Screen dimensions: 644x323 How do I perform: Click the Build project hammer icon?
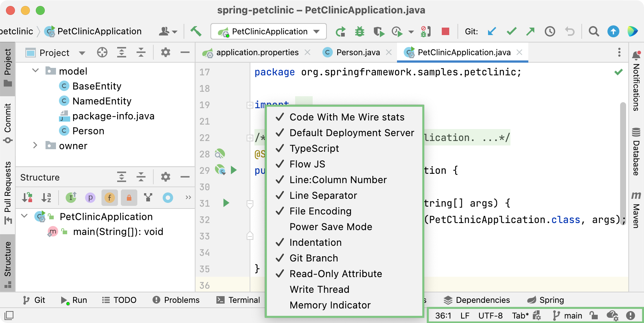tap(196, 31)
